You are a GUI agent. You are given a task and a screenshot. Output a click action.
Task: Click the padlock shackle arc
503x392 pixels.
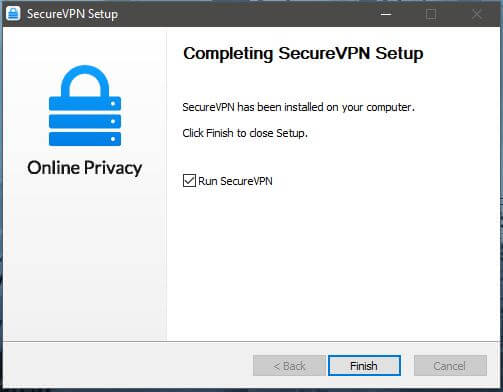(x=85, y=80)
